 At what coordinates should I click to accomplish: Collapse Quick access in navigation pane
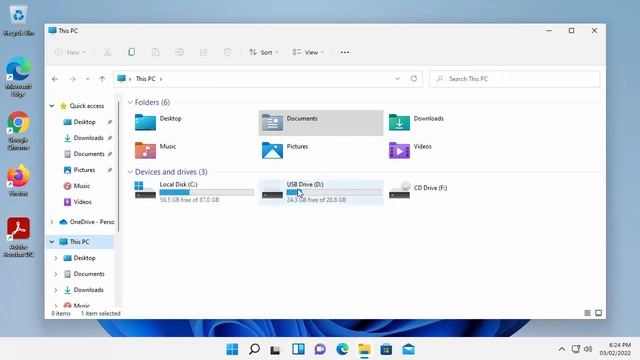(52, 106)
